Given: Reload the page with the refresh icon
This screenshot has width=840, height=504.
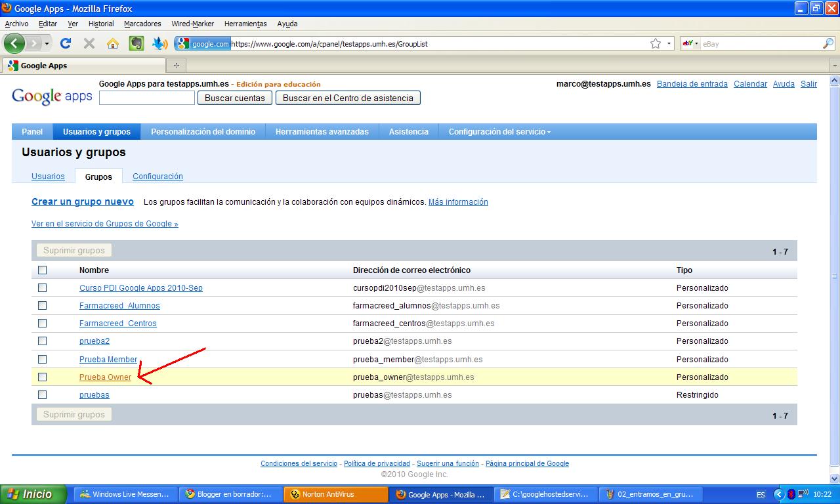Looking at the screenshot, I should click(x=65, y=43).
